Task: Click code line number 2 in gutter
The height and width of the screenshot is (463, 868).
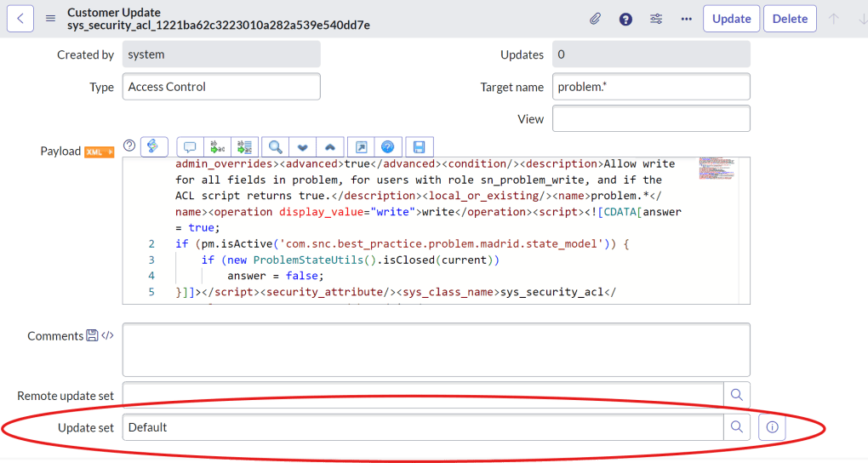Action: [x=151, y=243]
